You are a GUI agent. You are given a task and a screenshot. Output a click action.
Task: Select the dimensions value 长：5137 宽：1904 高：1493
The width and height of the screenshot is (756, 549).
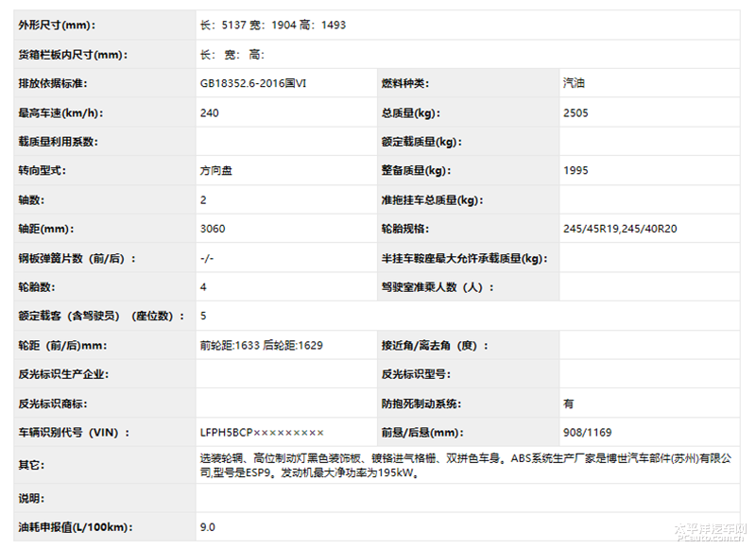(273, 26)
